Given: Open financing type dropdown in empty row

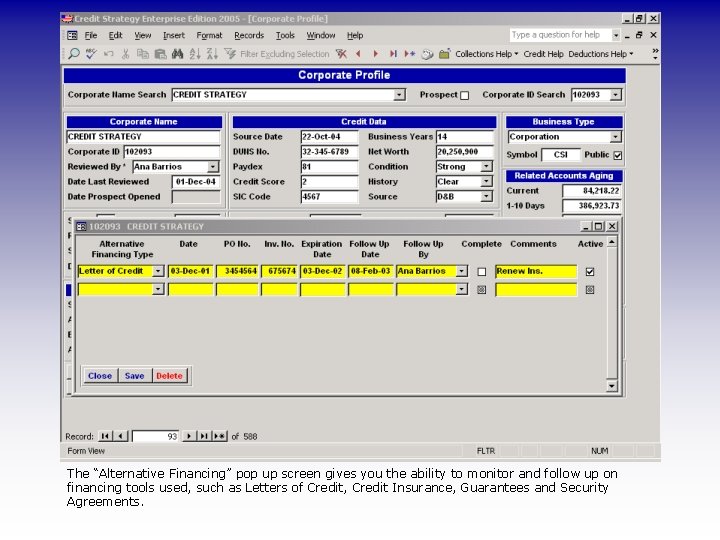Looking at the screenshot, I should [x=158, y=289].
